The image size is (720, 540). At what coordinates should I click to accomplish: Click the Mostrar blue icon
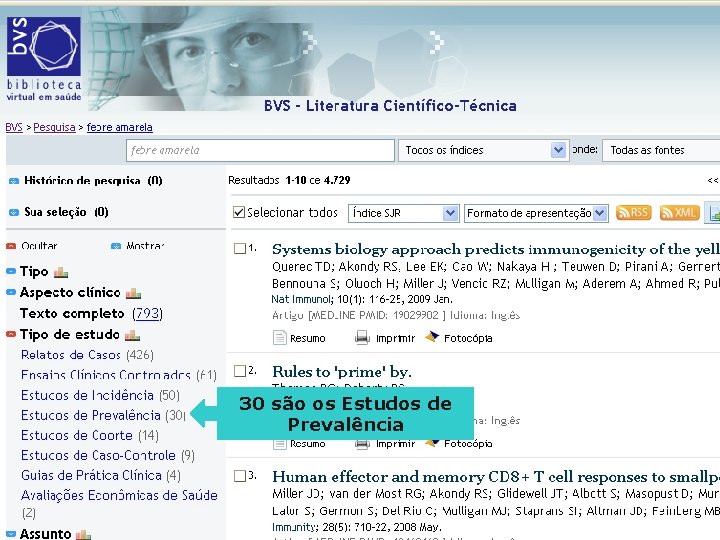(116, 246)
